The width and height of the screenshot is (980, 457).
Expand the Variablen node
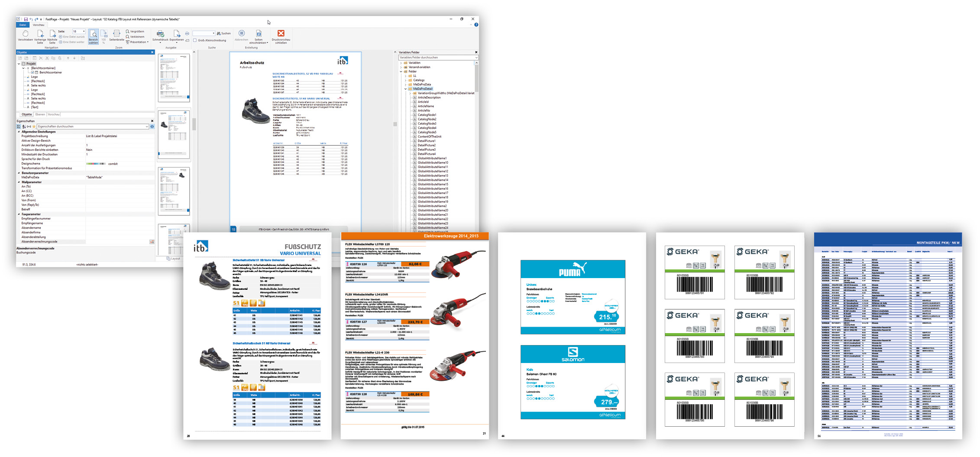pos(401,63)
